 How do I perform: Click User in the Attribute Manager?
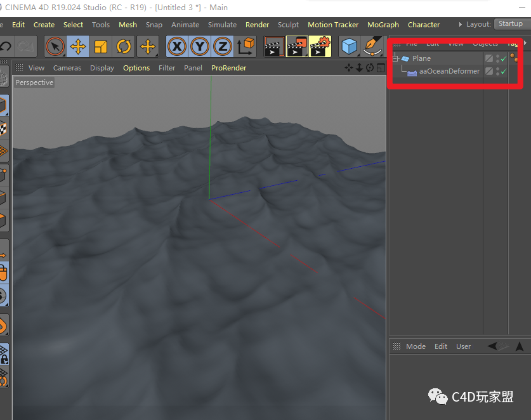click(x=463, y=346)
